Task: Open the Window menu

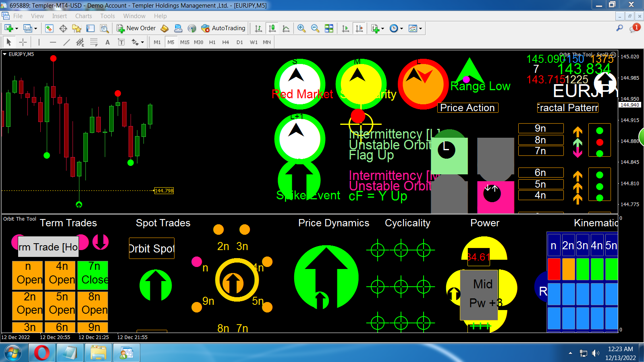Action: (x=134, y=16)
